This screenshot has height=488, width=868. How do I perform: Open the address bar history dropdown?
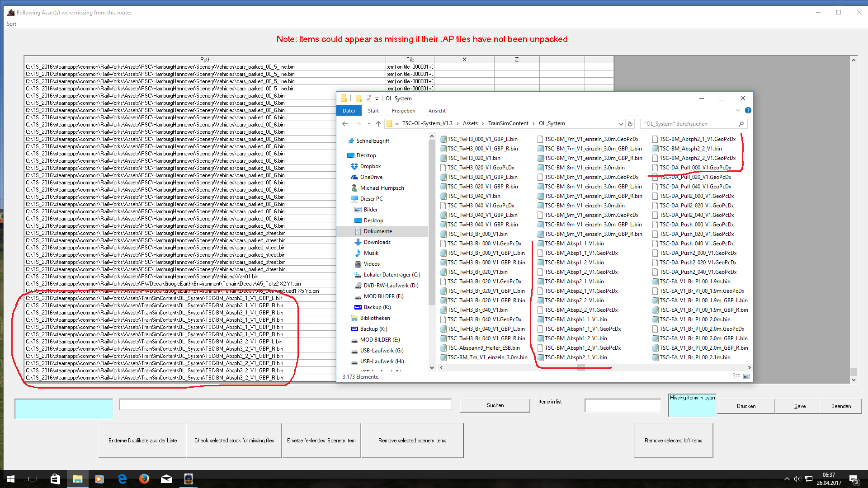[621, 124]
